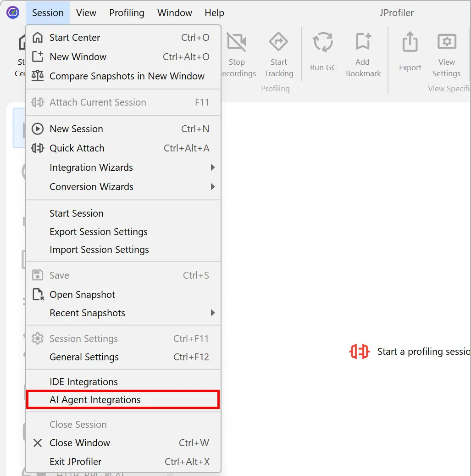Viewport: 471px width, 476px height.
Task: Click the Quick Attach plug icon
Action: tap(38, 148)
